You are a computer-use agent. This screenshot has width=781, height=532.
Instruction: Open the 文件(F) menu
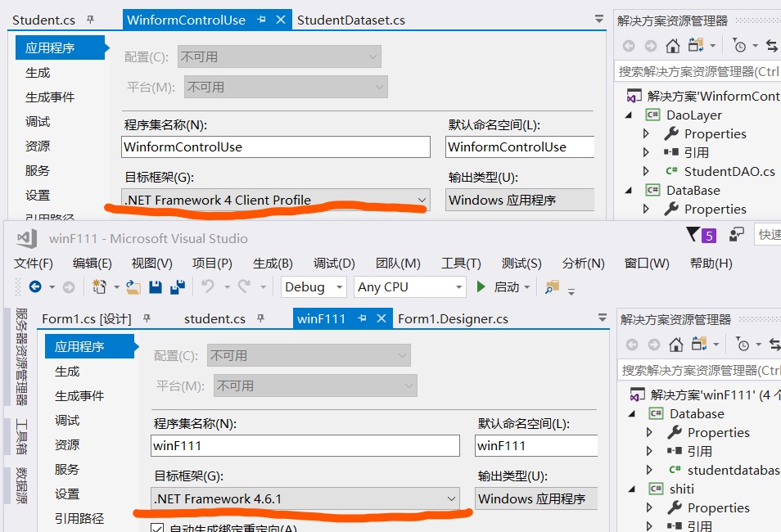34,263
